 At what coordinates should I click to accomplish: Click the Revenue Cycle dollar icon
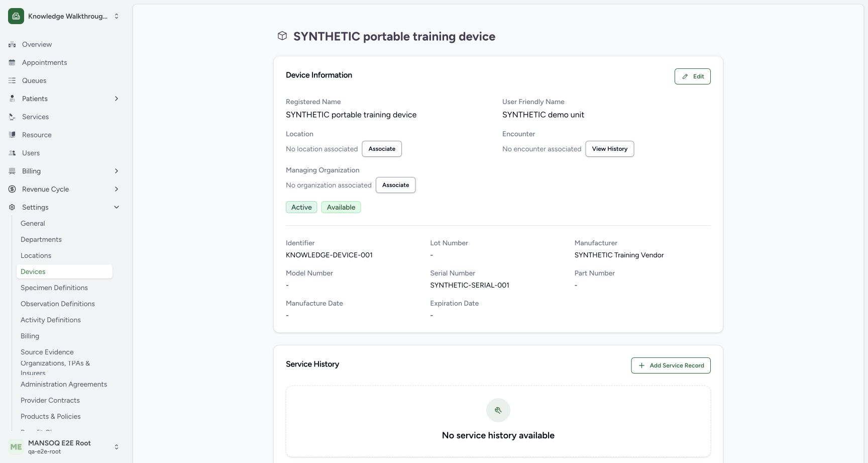12,189
